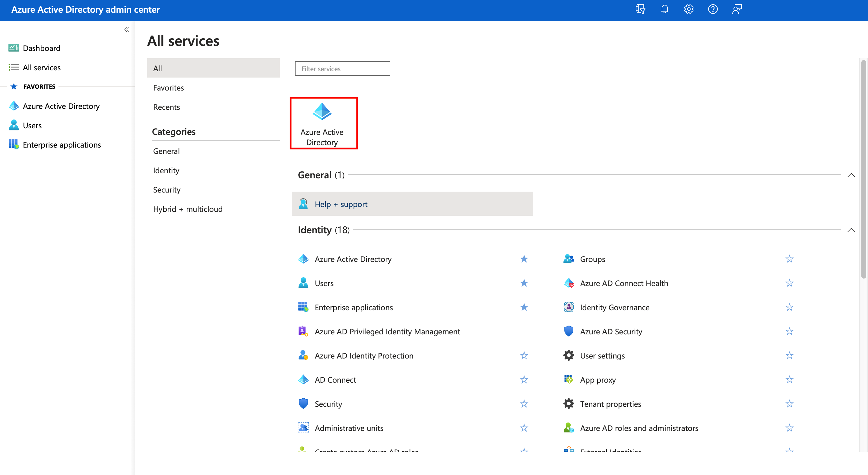The height and width of the screenshot is (475, 868).
Task: Click the App proxy icon
Action: point(569,380)
